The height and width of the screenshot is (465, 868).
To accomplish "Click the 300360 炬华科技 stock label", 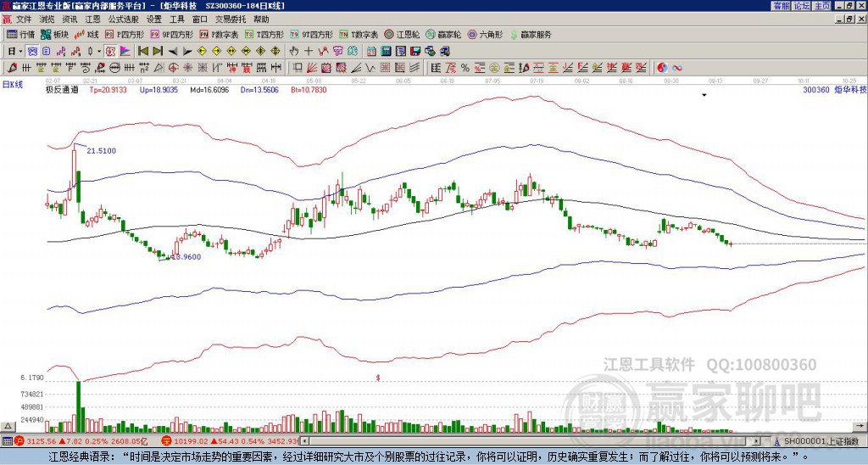I will pyautogui.click(x=835, y=89).
